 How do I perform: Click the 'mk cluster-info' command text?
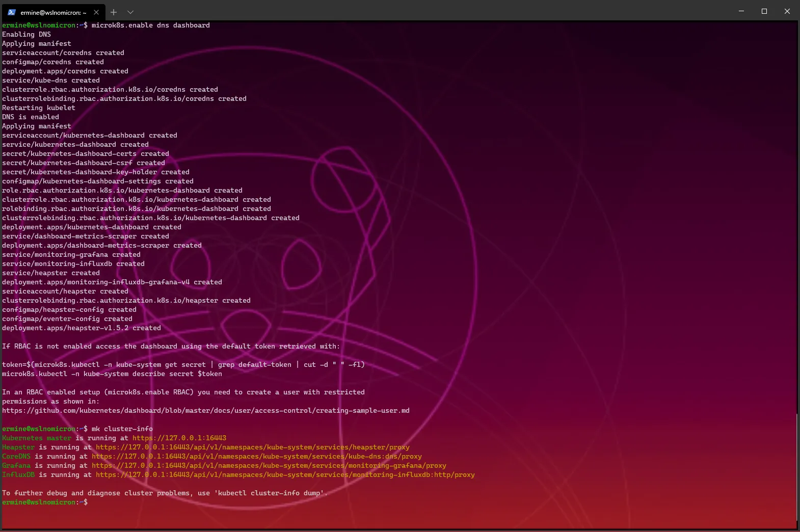pos(122,429)
